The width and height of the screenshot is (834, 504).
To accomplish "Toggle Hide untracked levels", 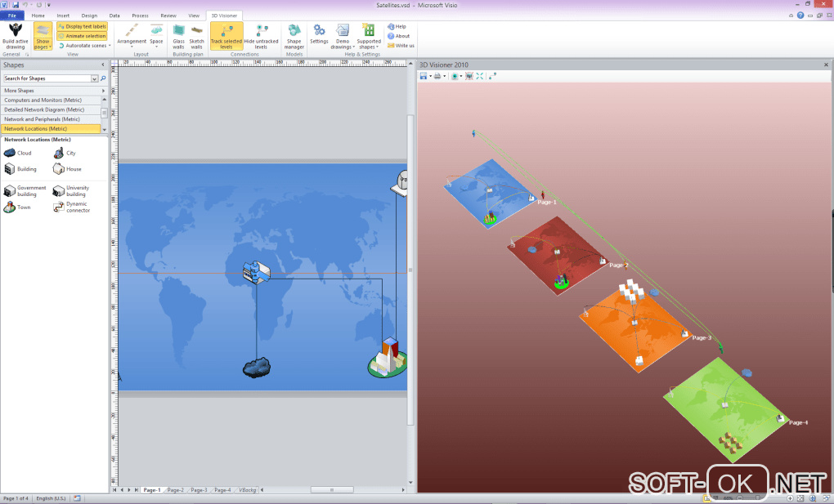I will click(x=261, y=36).
